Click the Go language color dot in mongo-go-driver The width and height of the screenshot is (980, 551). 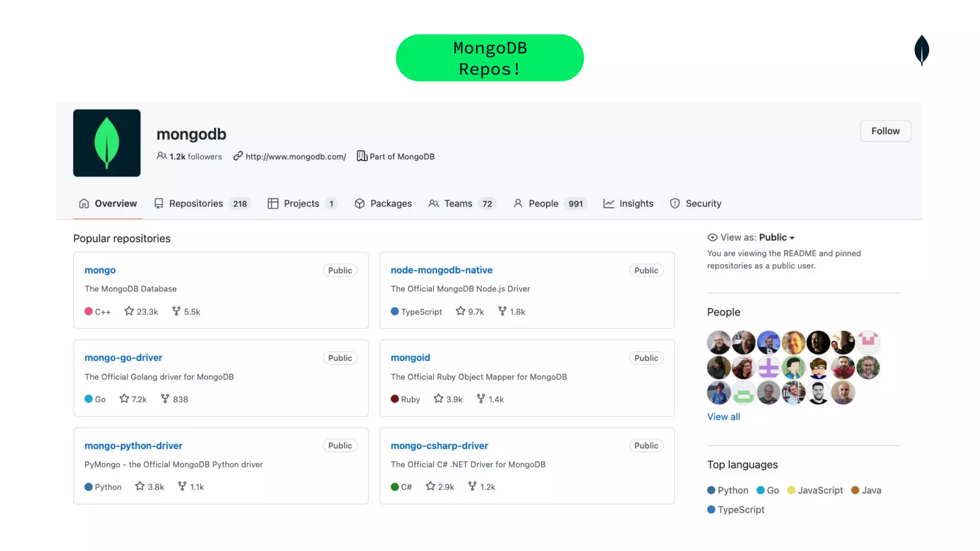click(89, 399)
